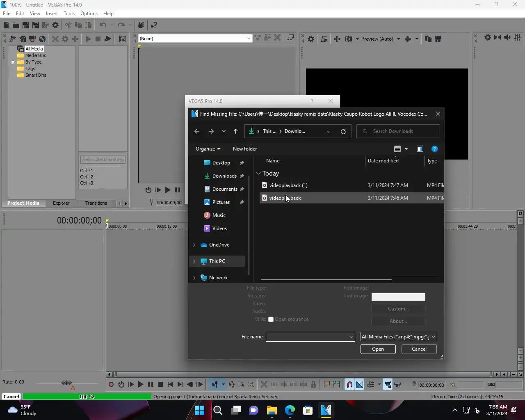Open Video Preview project properties gear

pos(311,39)
